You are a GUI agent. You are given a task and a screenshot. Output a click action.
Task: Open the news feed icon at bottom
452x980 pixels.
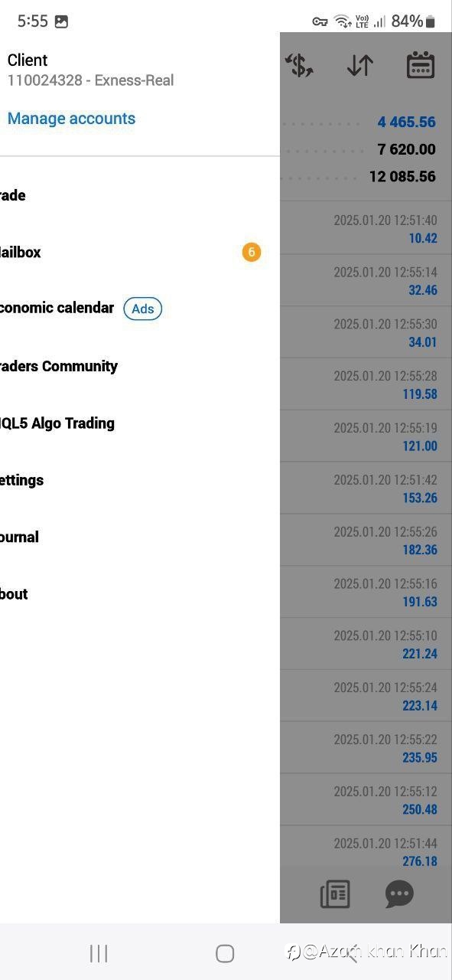pos(335,894)
